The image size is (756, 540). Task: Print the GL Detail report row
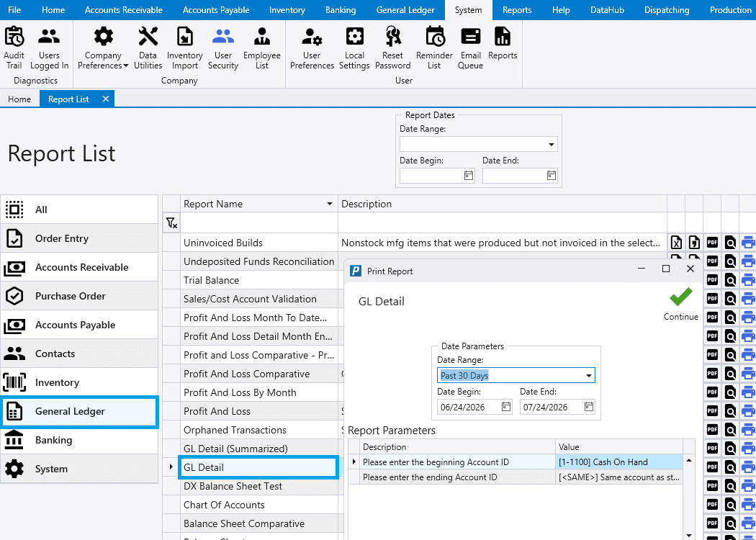point(748,467)
